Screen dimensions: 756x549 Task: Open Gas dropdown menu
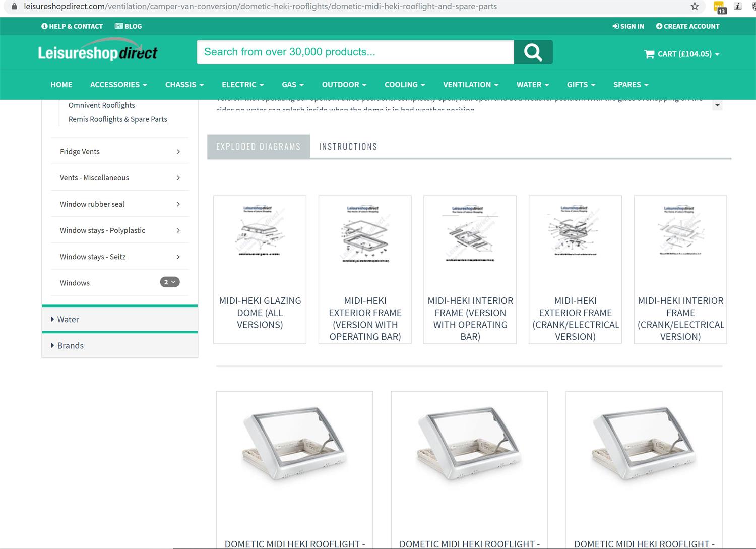[x=293, y=85]
